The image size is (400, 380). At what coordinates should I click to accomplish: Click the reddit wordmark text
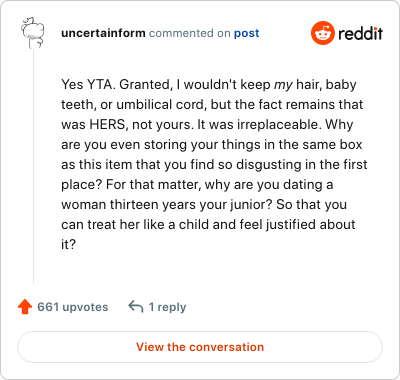coord(360,33)
